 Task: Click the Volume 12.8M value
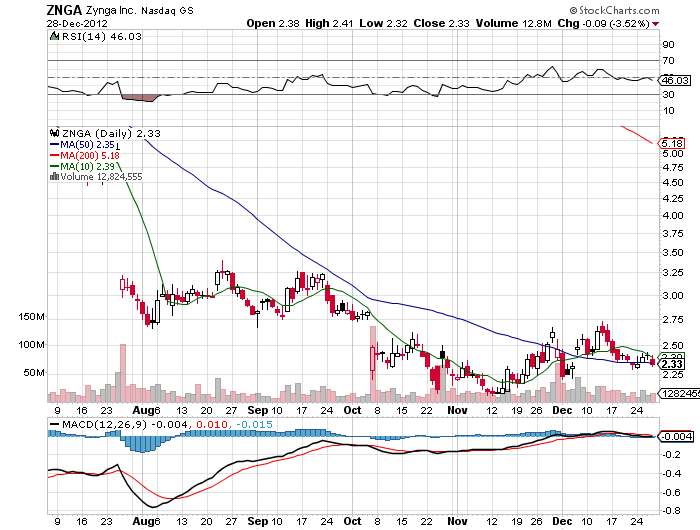(x=513, y=23)
